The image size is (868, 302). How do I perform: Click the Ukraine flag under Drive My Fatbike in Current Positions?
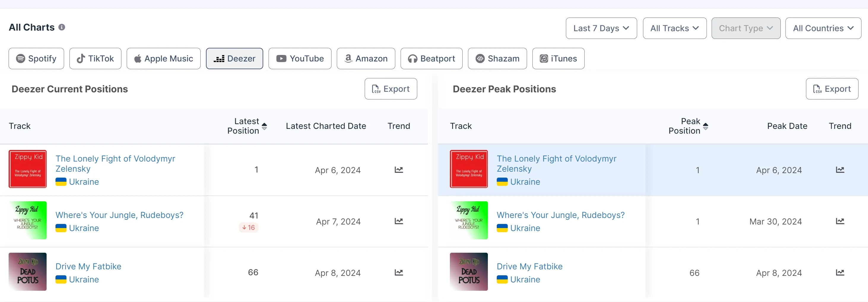[61, 279]
